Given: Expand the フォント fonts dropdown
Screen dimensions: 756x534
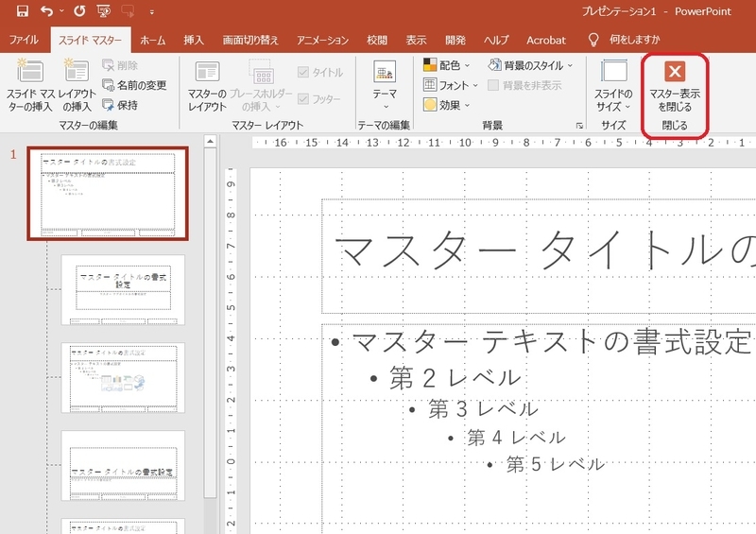Looking at the screenshot, I should (452, 85).
